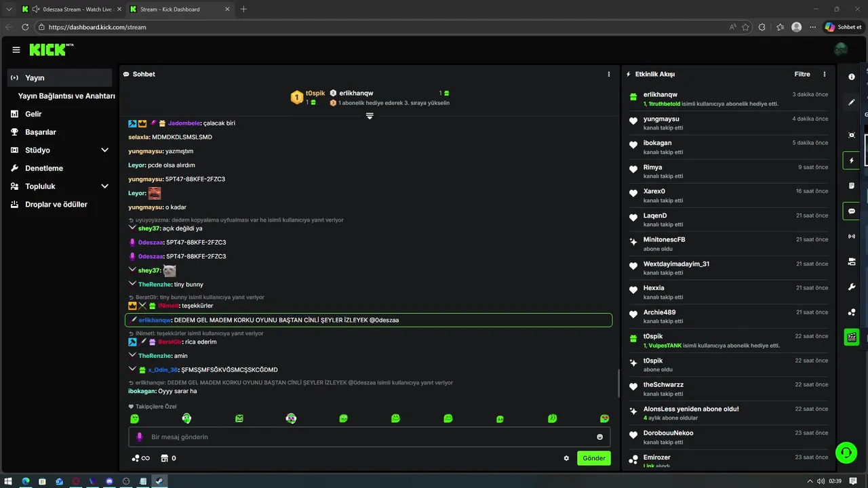
Task: Click the broadcast signal icon in right sidebar
Action: point(852,236)
